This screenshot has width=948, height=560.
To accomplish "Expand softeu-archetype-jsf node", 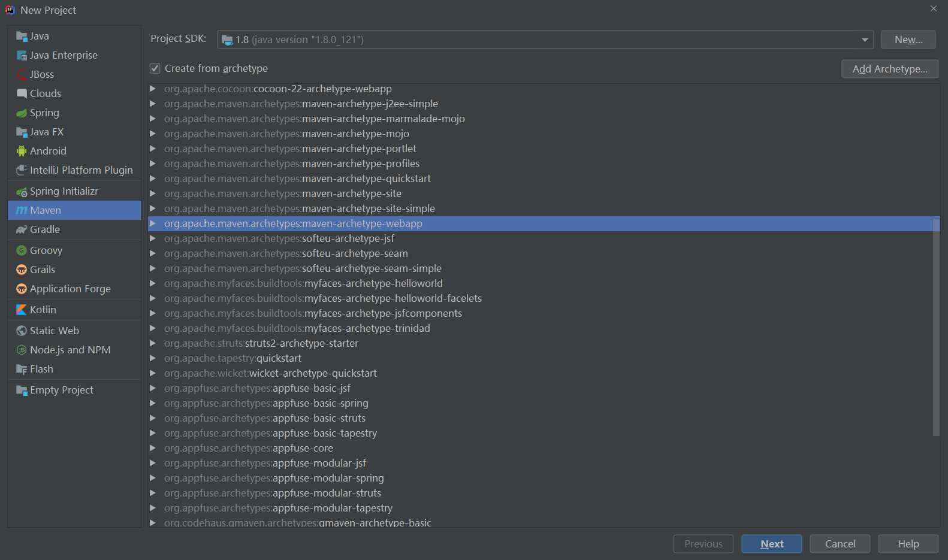I will pyautogui.click(x=153, y=238).
